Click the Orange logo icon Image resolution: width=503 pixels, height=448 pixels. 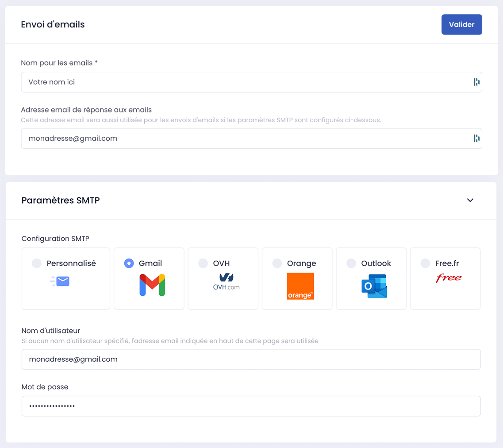tap(300, 286)
